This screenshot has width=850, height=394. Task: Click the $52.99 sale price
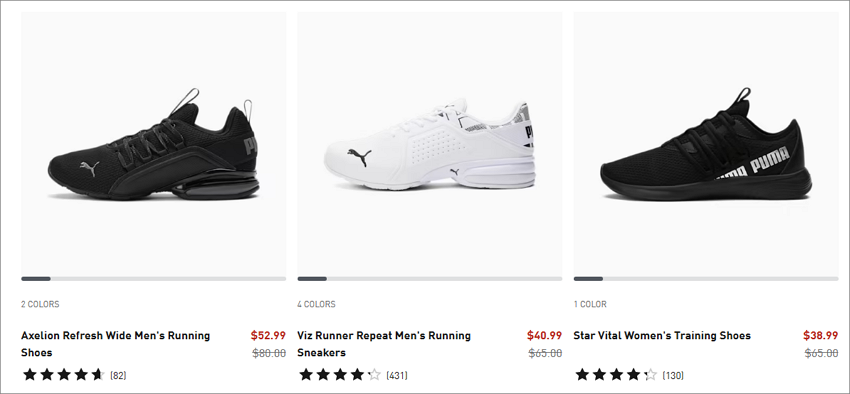268,335
